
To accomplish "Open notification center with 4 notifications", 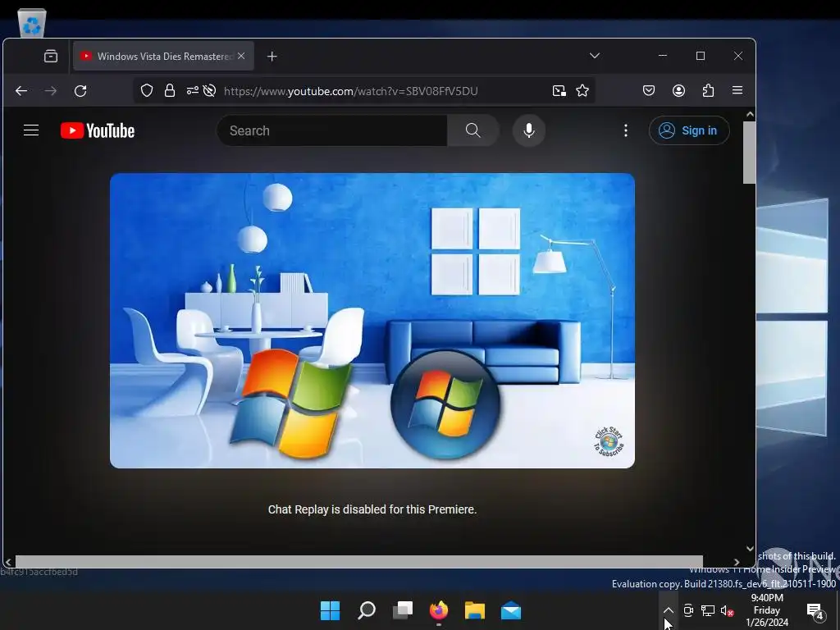I will [x=815, y=610].
